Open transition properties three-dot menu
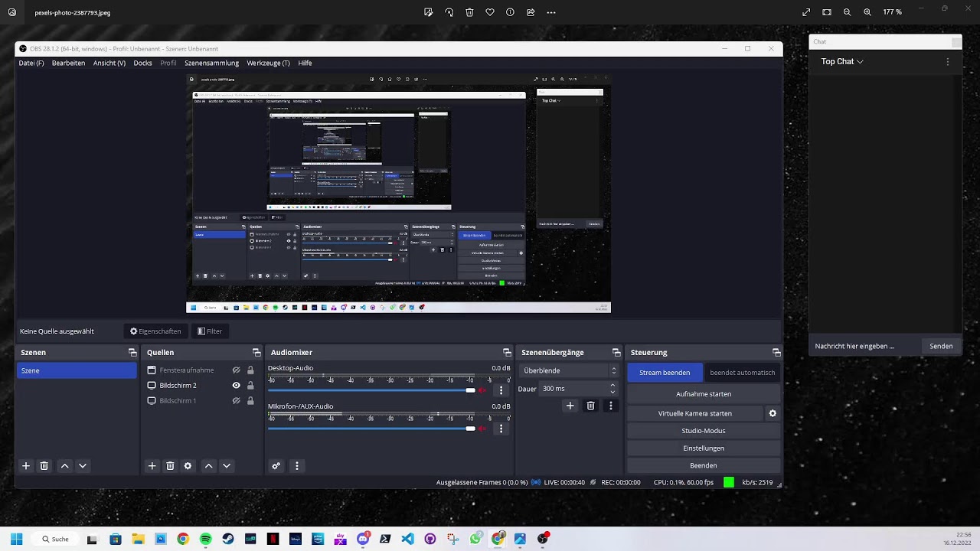The image size is (980, 551). 610,406
